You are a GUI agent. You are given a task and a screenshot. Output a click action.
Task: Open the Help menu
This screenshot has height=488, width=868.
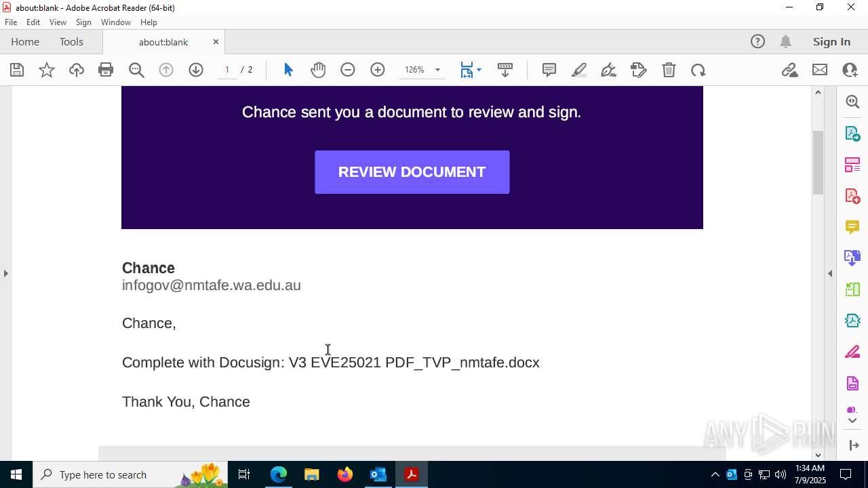[x=149, y=22]
